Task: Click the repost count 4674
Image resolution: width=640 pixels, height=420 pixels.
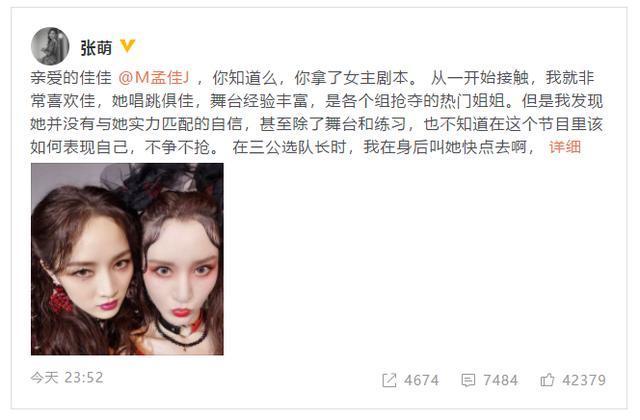Action: (422, 380)
